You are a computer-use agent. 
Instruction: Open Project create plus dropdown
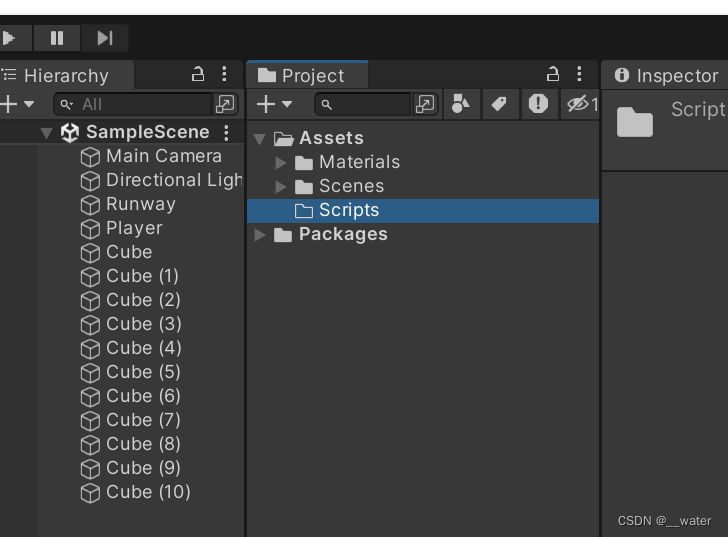click(273, 104)
